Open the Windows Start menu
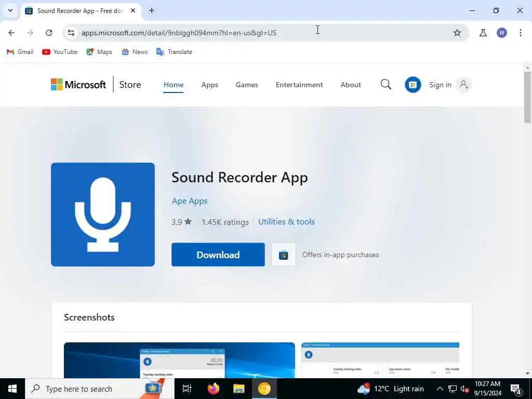The width and height of the screenshot is (532, 399). point(12,389)
